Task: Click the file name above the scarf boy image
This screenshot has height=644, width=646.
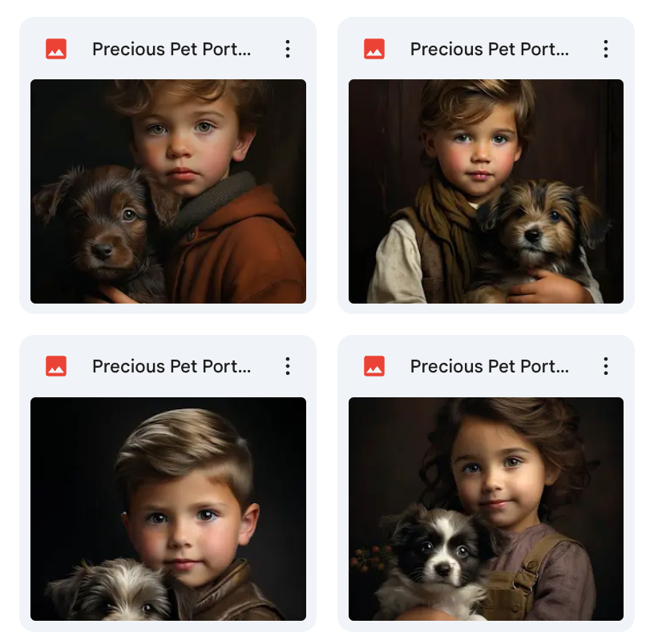Action: click(x=490, y=49)
